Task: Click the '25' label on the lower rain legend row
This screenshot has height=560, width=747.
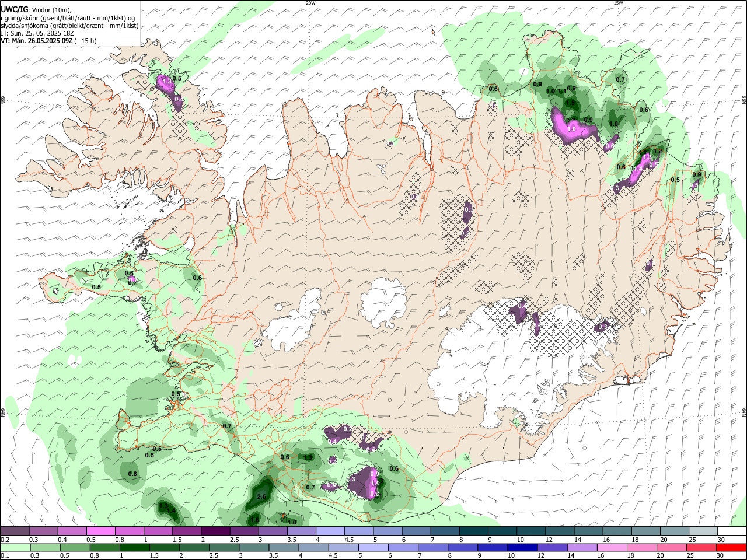Action: click(692, 555)
